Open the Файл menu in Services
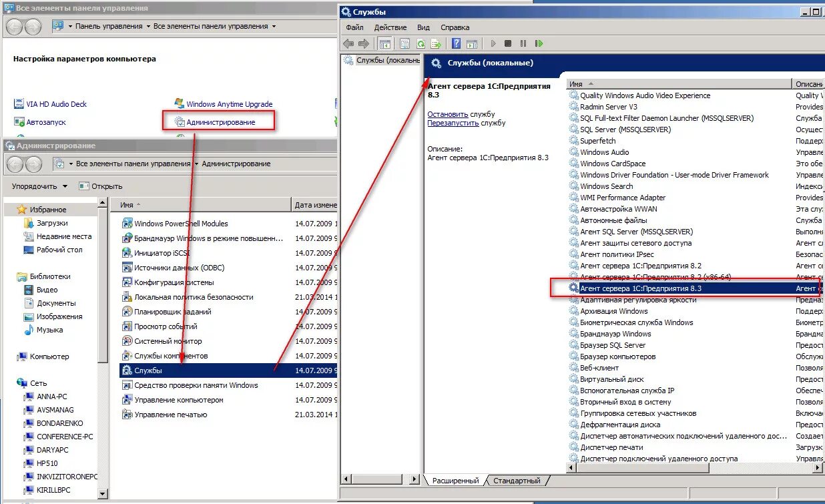The height and width of the screenshot is (504, 825). (354, 27)
